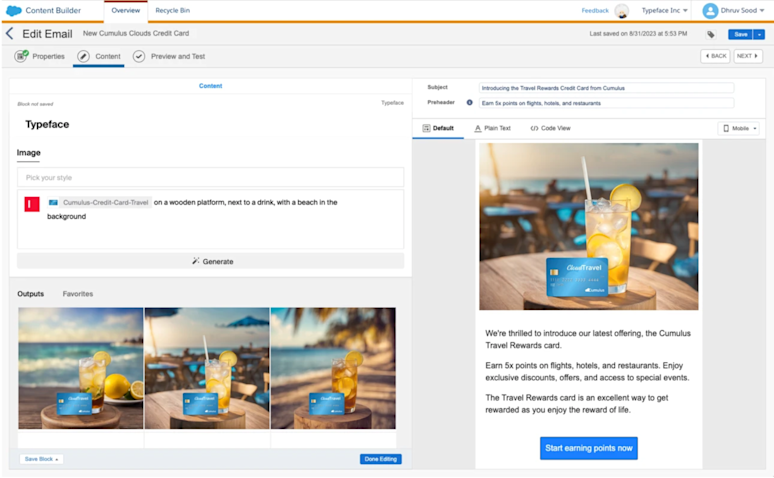Open the Dhruv Sood user menu
This screenshot has height=478, width=774.
click(742, 10)
